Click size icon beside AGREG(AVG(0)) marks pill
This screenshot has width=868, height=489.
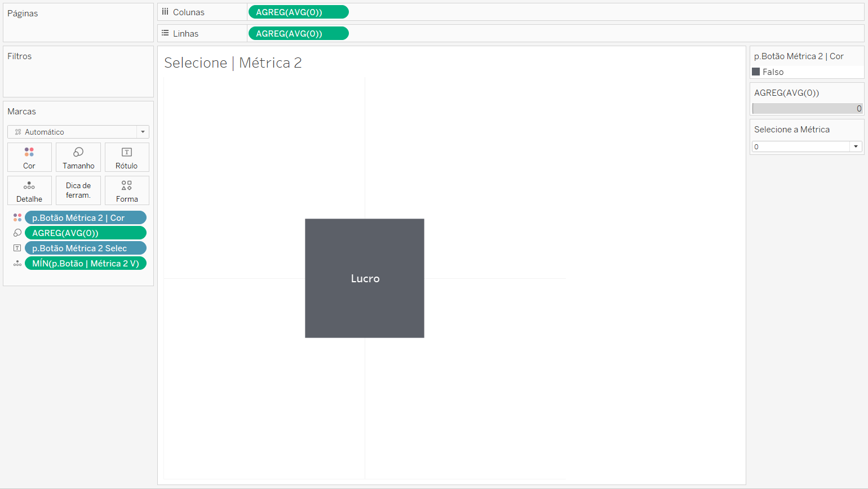tap(17, 233)
